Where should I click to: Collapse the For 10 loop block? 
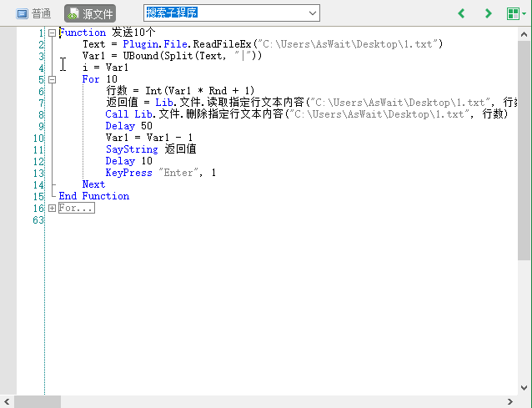[x=52, y=79]
